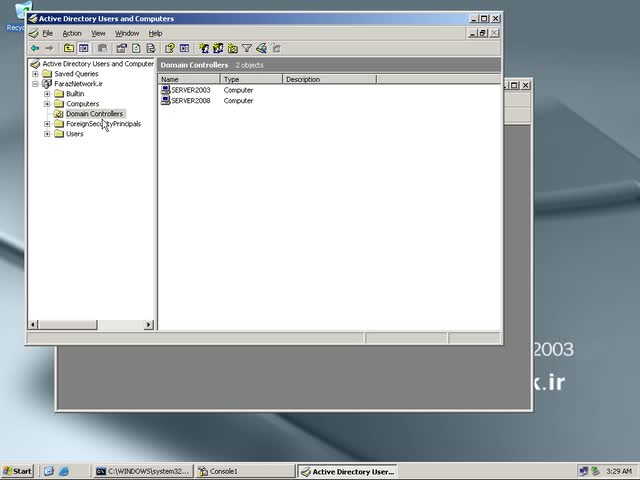Select the Users tree label
The height and width of the screenshot is (480, 640).
[x=75, y=134]
